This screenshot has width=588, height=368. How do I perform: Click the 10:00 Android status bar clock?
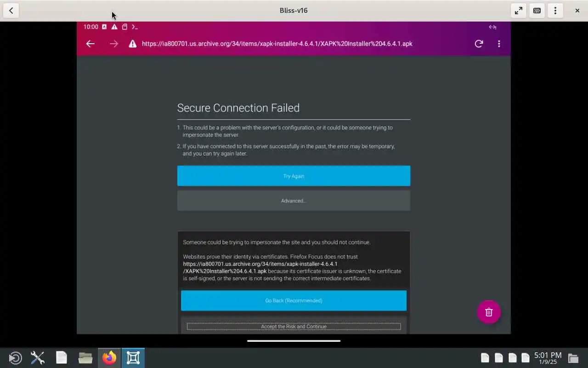[x=91, y=27]
